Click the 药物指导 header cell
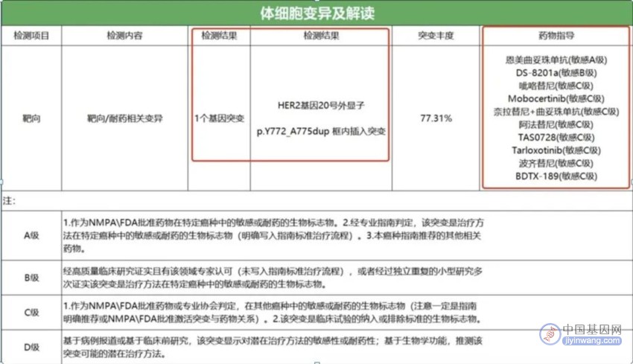This screenshot has height=364, width=633. 556,36
